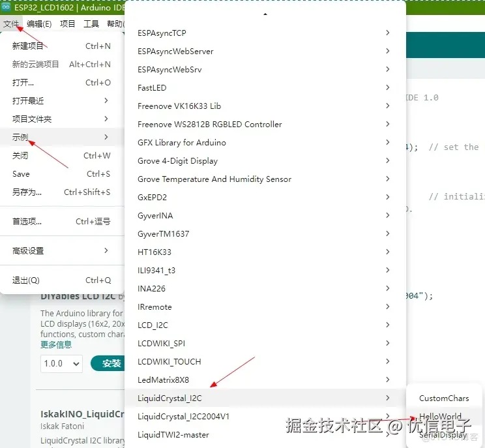Image resolution: width=485 pixels, height=448 pixels.
Task: Open LiquidCrystal_I2C examples submenu
Action: coord(265,398)
